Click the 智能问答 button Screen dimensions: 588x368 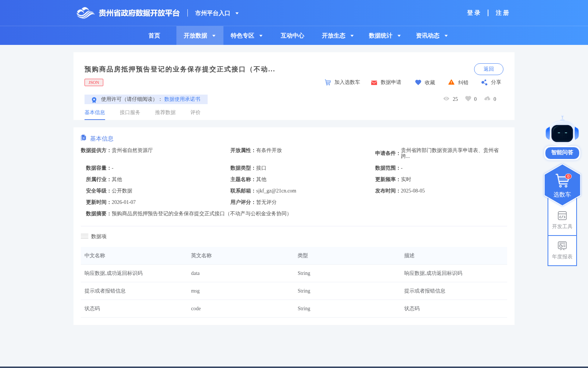[x=562, y=153]
